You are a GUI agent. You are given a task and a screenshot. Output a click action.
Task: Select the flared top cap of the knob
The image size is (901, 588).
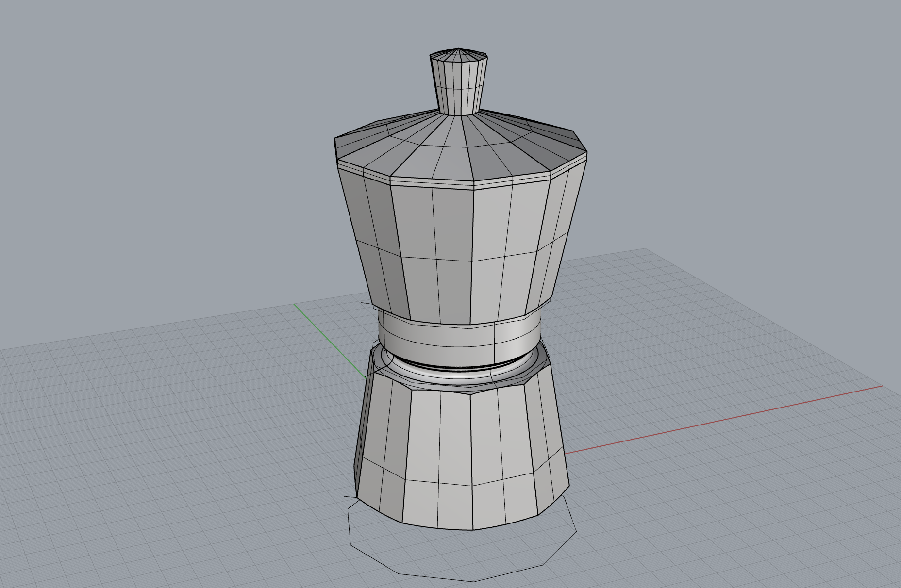tap(459, 54)
